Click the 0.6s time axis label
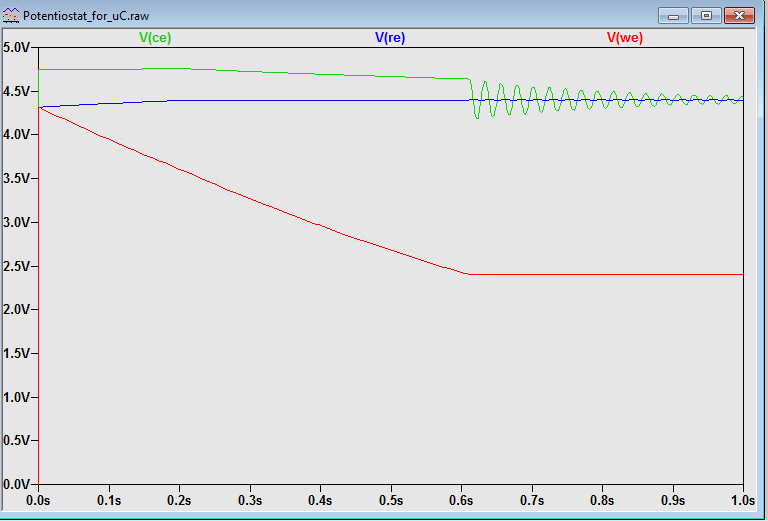 [x=461, y=500]
